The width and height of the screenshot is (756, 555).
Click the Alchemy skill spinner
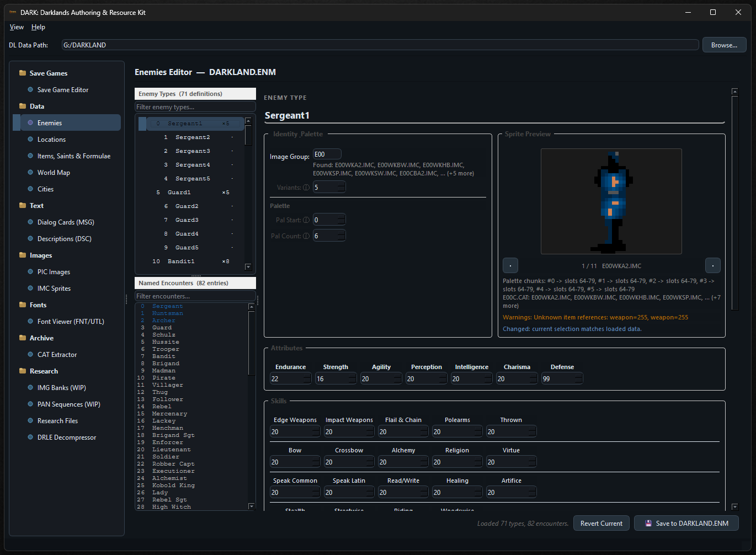tap(403, 462)
